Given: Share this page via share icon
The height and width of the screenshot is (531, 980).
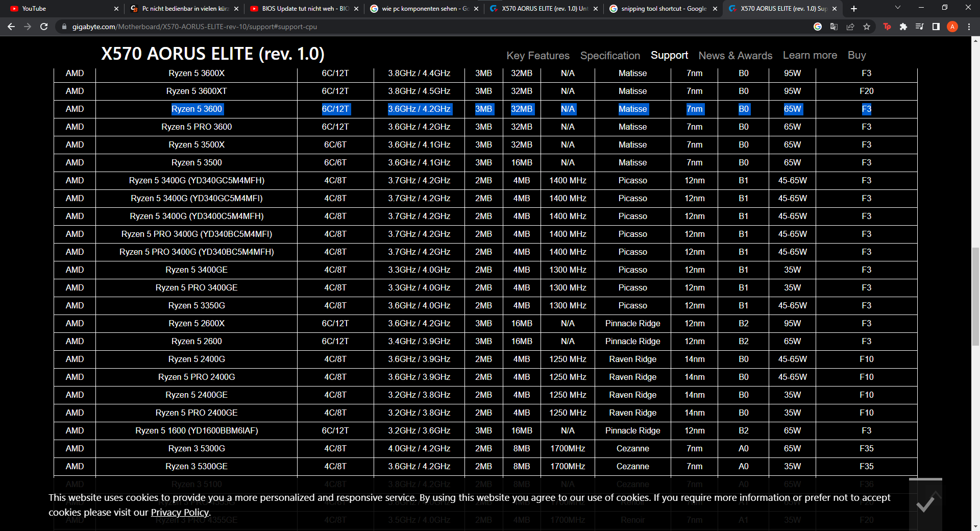Looking at the screenshot, I should click(x=850, y=27).
